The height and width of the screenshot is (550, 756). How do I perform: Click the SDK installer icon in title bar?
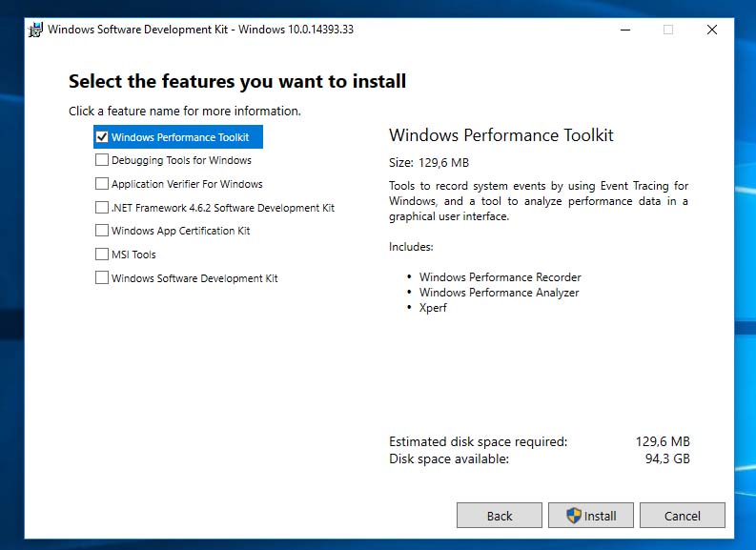coord(35,30)
